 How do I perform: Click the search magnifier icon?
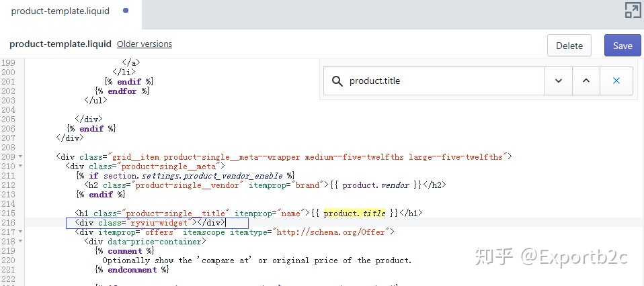pos(337,81)
